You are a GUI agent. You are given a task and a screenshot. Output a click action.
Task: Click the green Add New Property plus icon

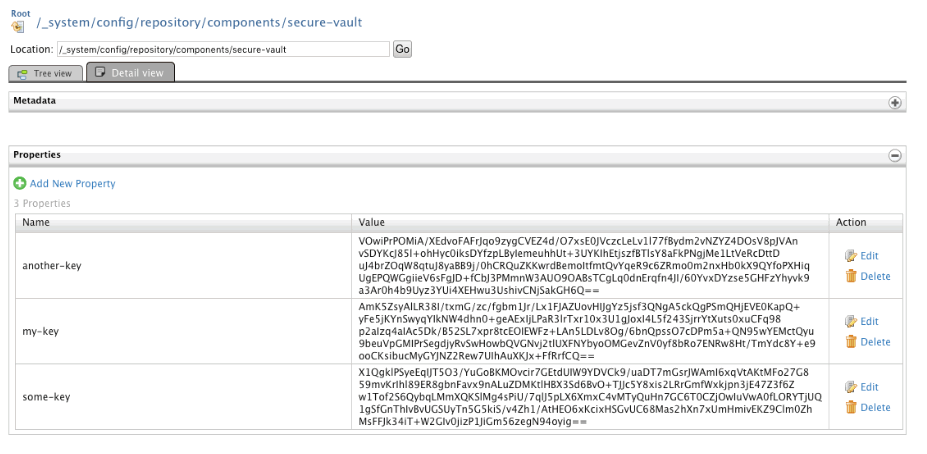pyautogui.click(x=20, y=184)
